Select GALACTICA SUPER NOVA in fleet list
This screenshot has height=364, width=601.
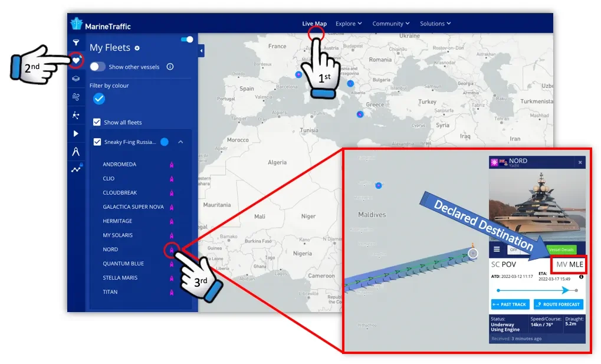(x=133, y=207)
